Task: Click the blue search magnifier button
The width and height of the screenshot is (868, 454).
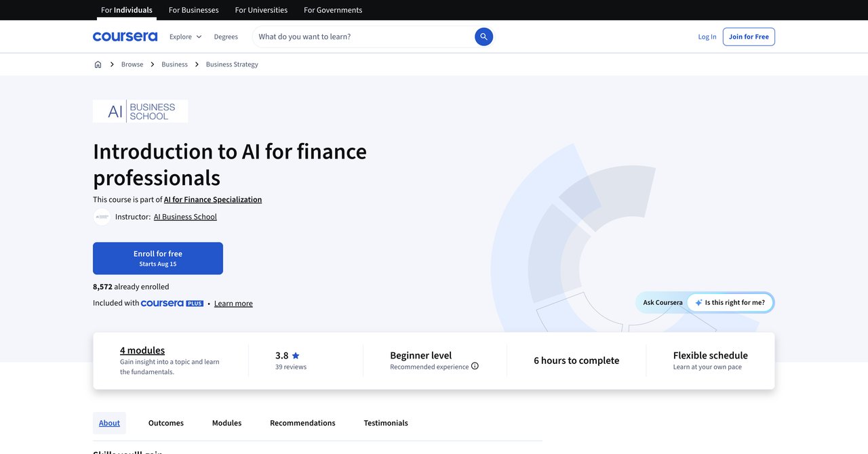Action: tap(484, 37)
